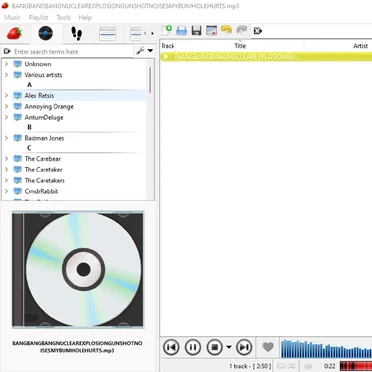Open the footprints file browser tab
Viewport: 372px width, 372px height.
pos(77,34)
